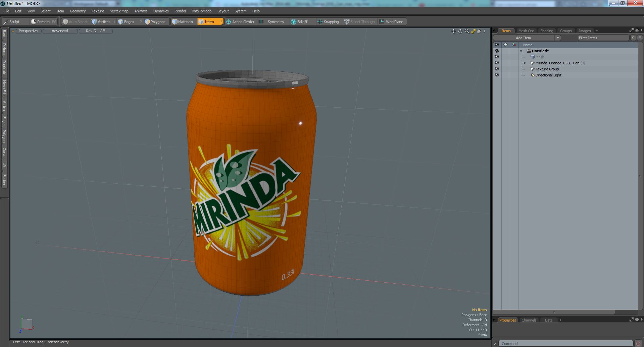
Task: Switch to Polygons selection mode
Action: (156, 22)
